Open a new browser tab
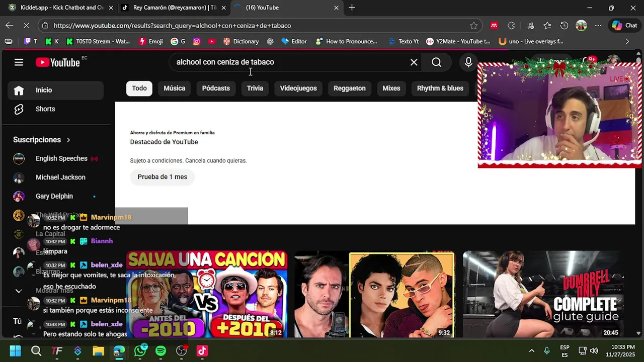Viewport: 644px width, 362px height. 352,8
